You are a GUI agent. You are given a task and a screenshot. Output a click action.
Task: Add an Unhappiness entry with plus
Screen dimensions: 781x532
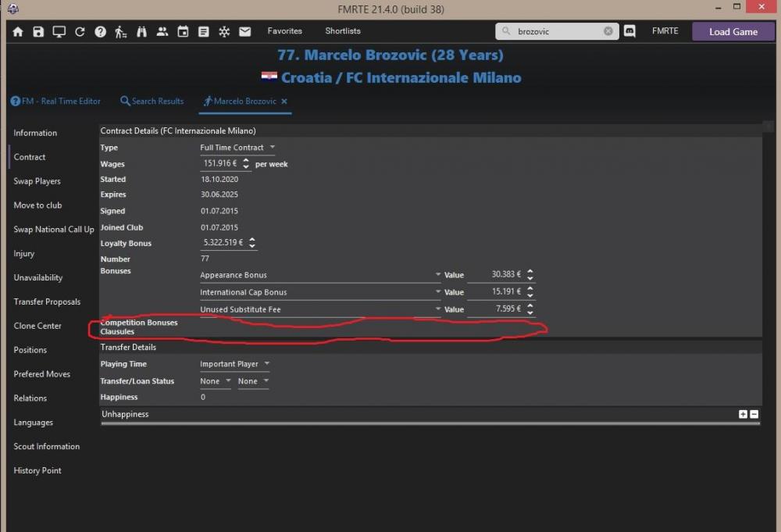click(x=743, y=414)
